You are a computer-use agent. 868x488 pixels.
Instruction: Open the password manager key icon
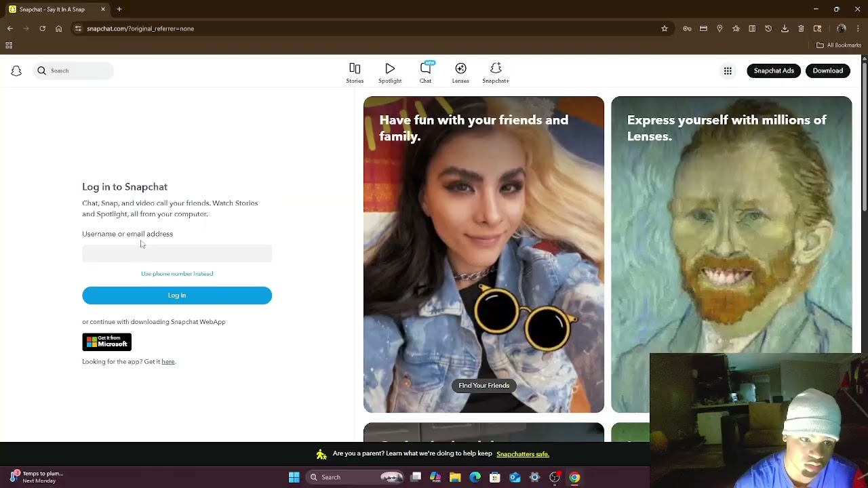pos(687,28)
